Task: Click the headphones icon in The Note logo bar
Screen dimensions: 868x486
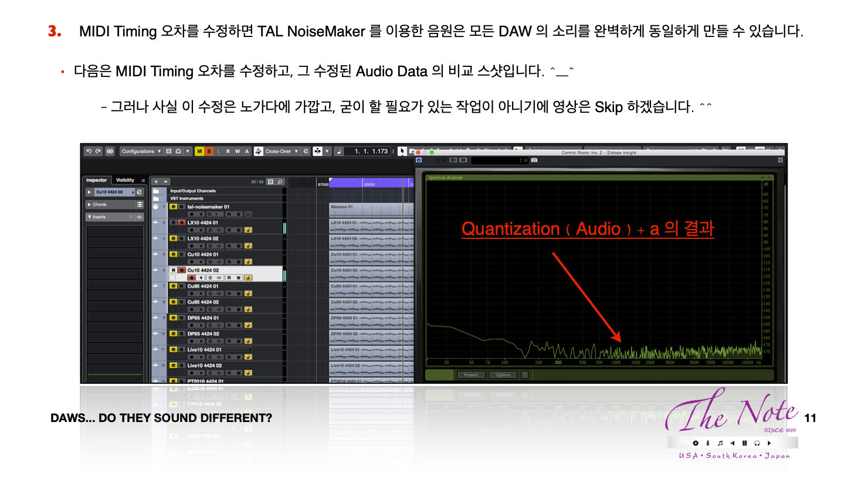Action: pyautogui.click(x=757, y=443)
